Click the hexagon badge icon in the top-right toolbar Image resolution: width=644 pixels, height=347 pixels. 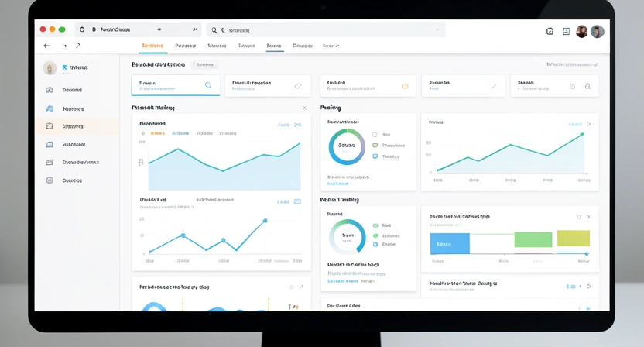(550, 31)
